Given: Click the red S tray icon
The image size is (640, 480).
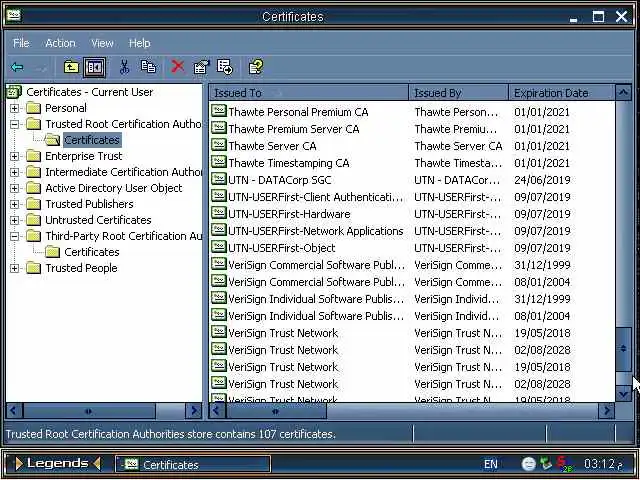Looking at the screenshot, I should [x=564, y=464].
